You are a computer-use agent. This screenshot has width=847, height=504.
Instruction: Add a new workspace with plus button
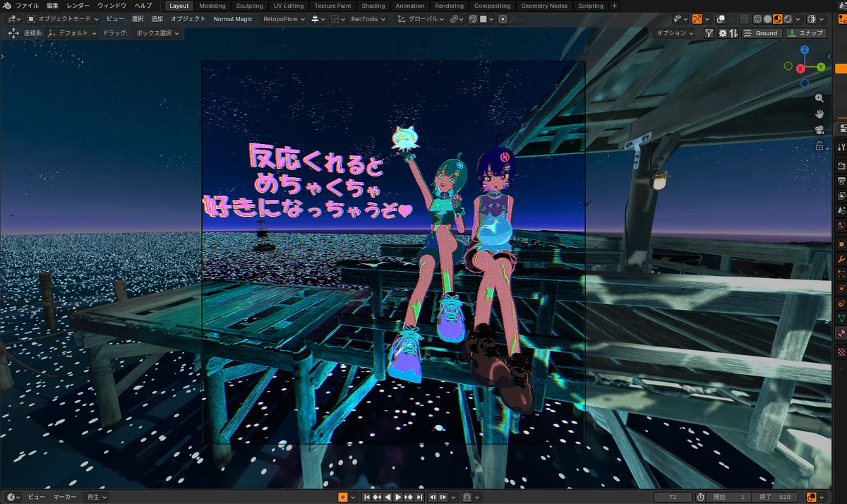click(614, 6)
